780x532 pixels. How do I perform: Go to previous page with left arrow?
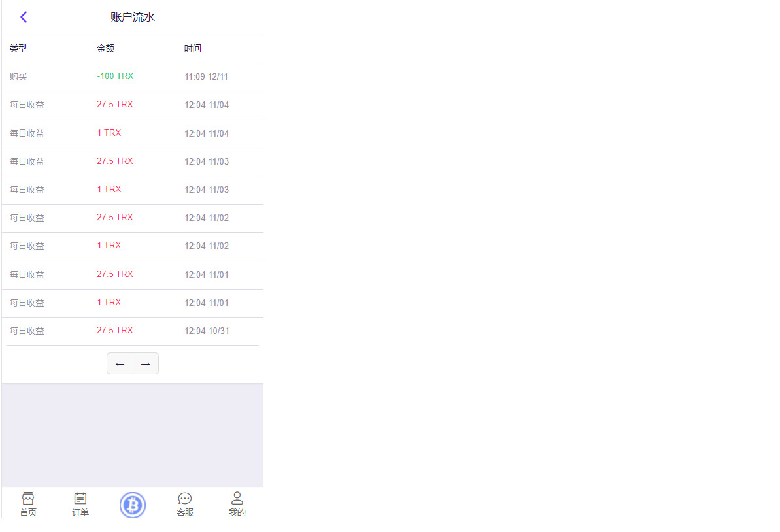tap(120, 364)
